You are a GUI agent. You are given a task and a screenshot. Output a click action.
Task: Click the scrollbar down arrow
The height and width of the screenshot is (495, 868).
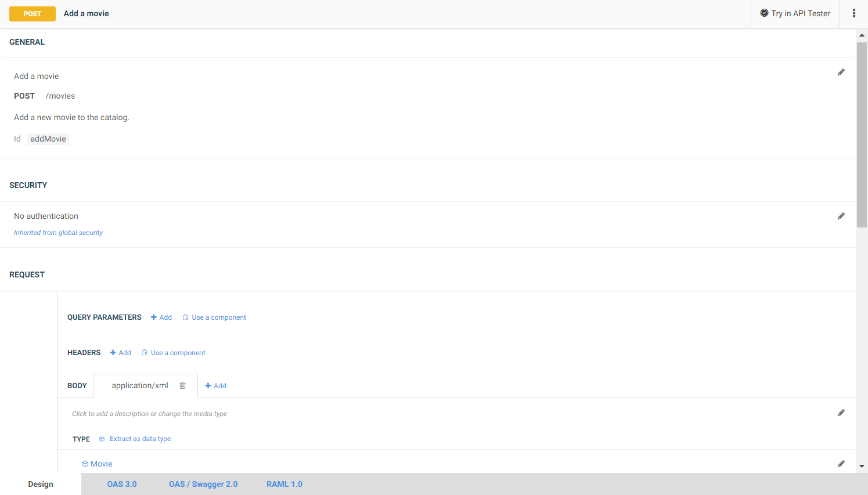point(862,466)
